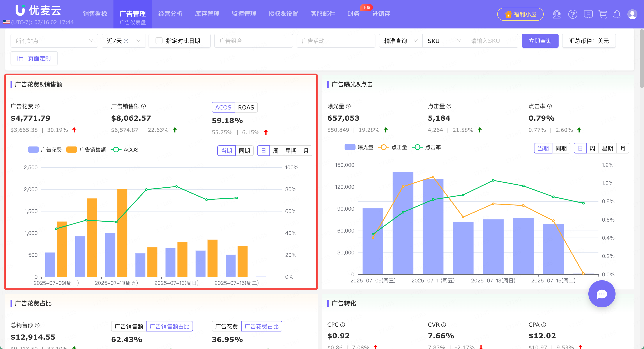This screenshot has width=644, height=349.
Task: Open the message feedback icon in header
Action: coord(588,14)
